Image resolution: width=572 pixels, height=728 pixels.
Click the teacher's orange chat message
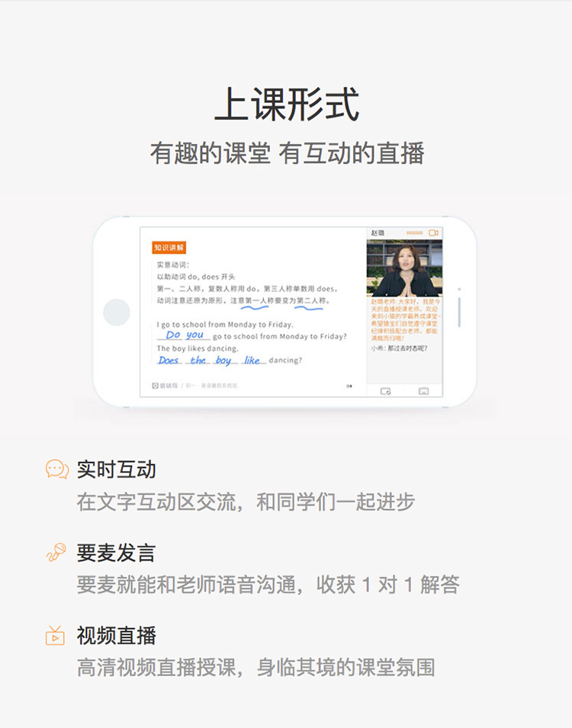pos(404,320)
